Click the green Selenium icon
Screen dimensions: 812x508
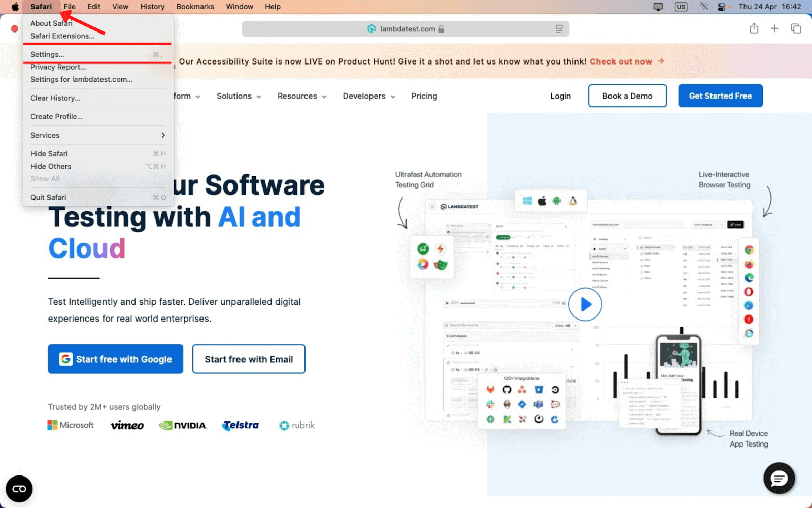(x=423, y=249)
